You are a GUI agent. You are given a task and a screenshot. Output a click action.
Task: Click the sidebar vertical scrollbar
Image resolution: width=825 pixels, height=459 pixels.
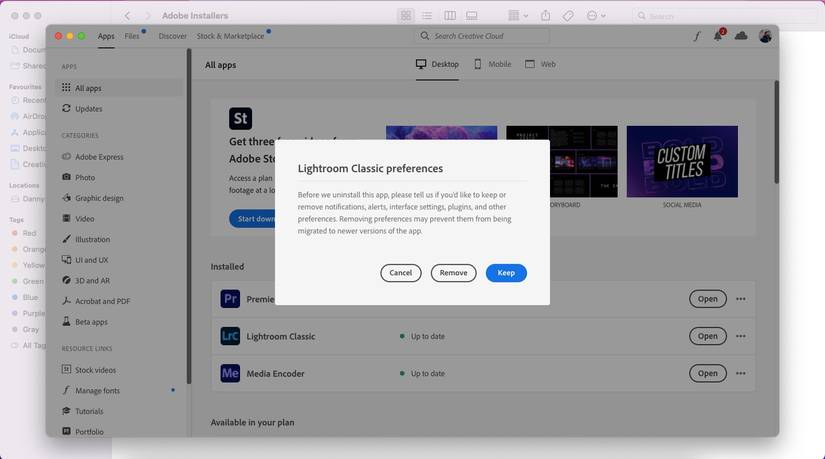point(189,216)
